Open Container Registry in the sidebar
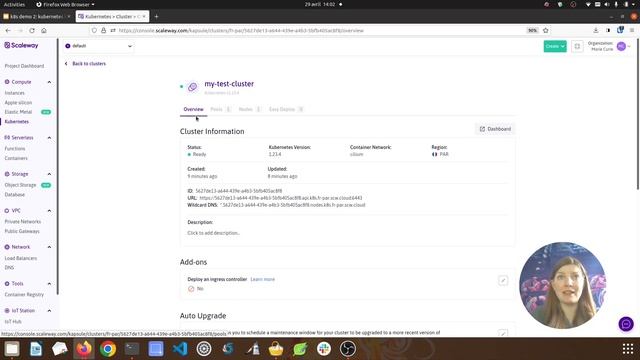 [x=24, y=295]
